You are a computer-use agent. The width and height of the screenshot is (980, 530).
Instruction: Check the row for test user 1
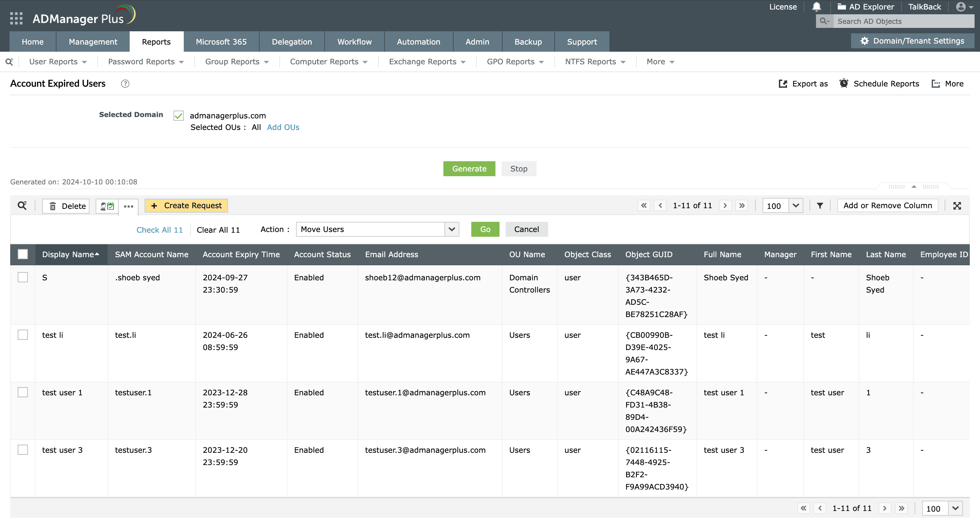point(22,392)
